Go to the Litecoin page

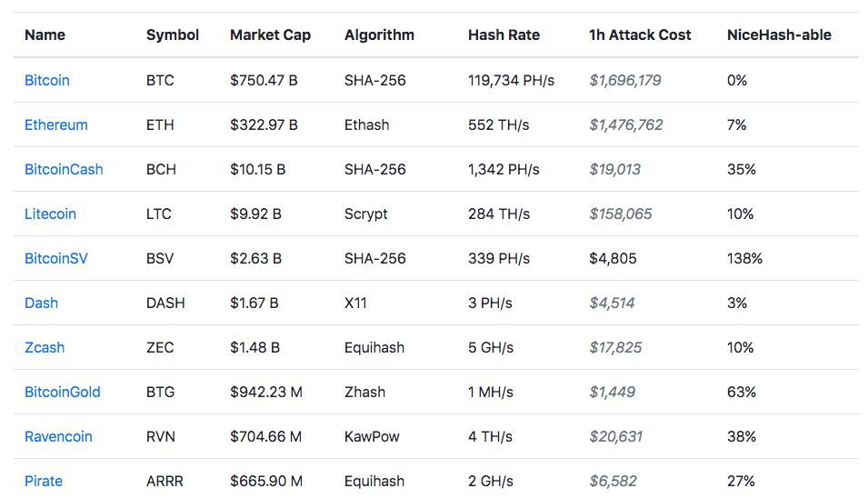50,214
